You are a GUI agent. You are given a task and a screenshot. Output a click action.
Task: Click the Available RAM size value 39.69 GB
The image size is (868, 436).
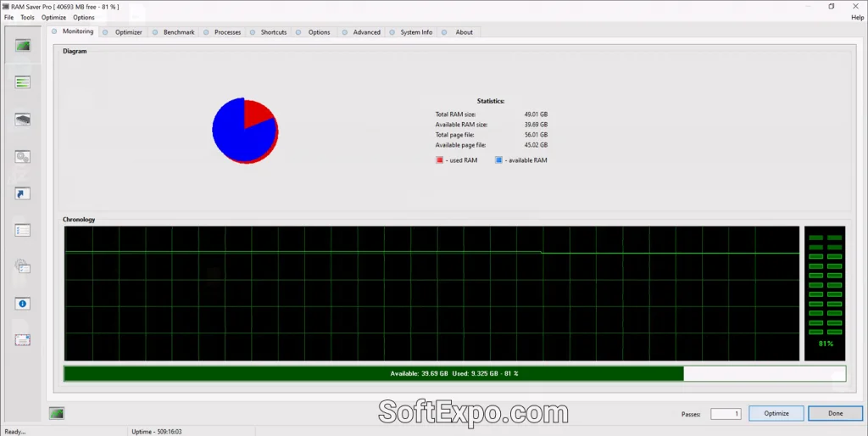[536, 125]
